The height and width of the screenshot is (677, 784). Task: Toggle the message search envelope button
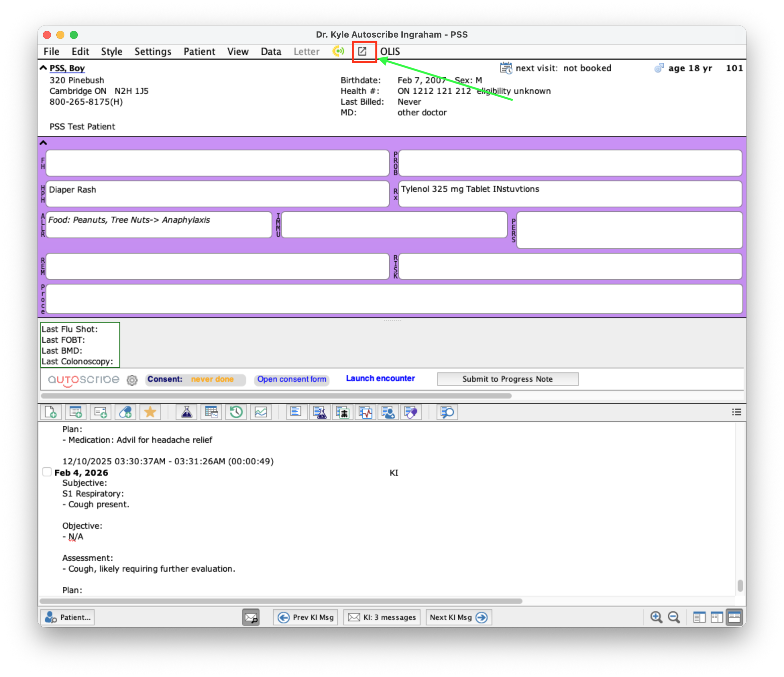tap(251, 617)
